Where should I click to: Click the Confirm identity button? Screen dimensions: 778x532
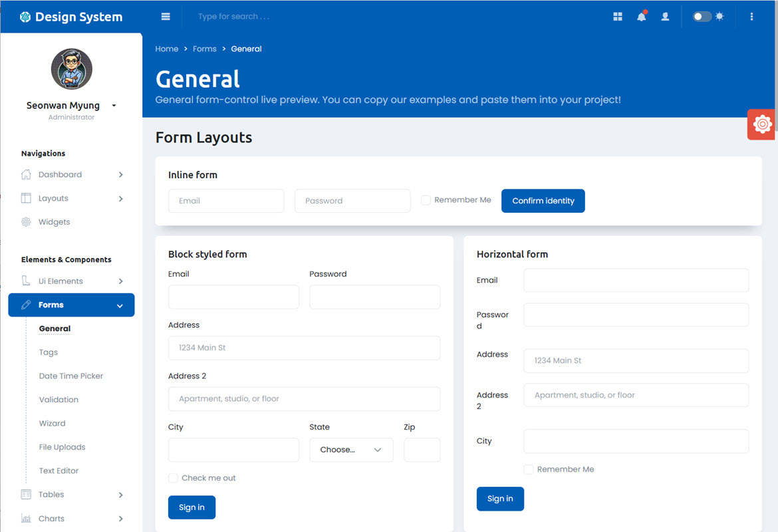click(543, 201)
